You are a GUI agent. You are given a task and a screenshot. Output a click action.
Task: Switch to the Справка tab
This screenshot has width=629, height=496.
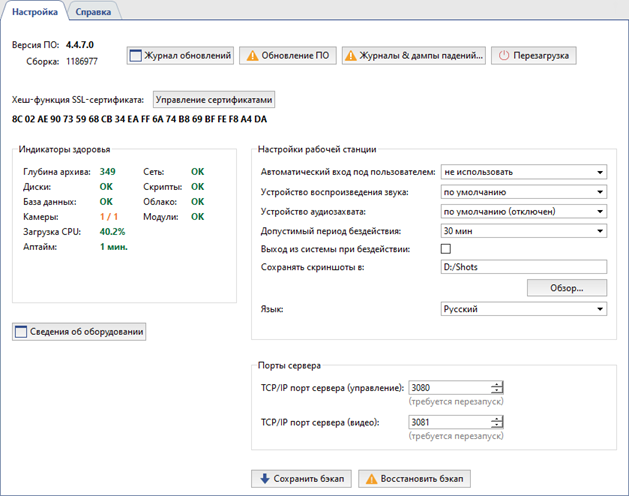tap(93, 11)
